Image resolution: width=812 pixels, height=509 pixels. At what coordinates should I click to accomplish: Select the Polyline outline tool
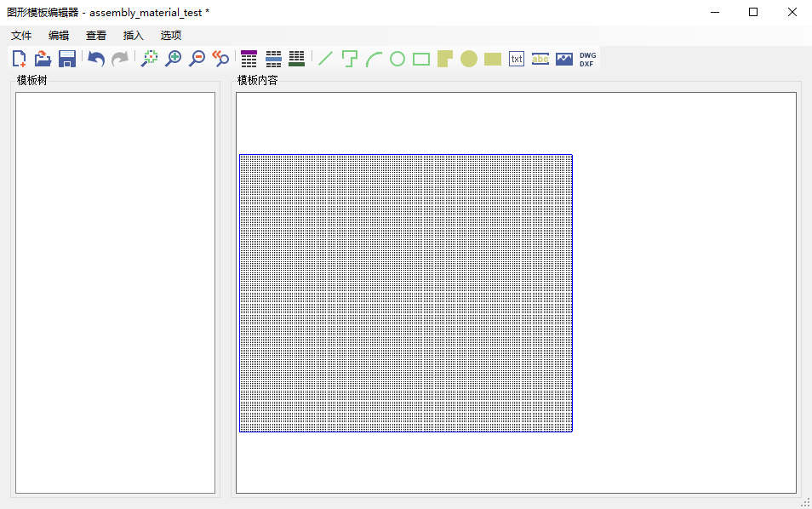350,59
